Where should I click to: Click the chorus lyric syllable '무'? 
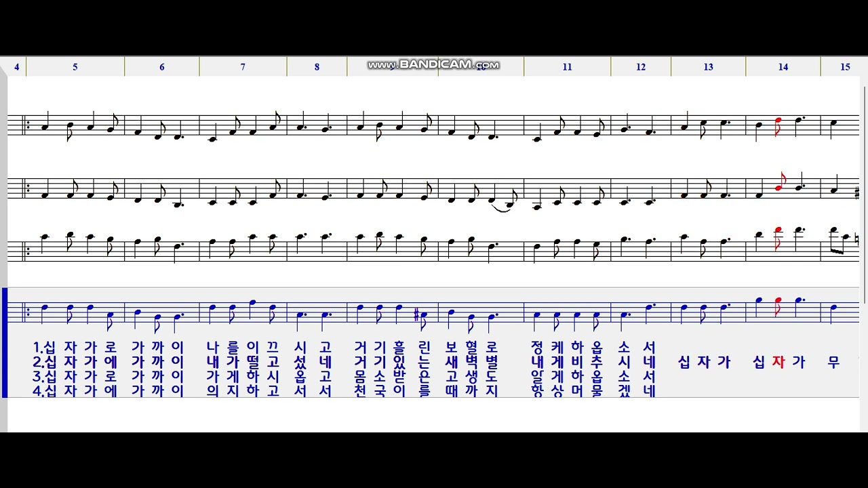(x=833, y=362)
